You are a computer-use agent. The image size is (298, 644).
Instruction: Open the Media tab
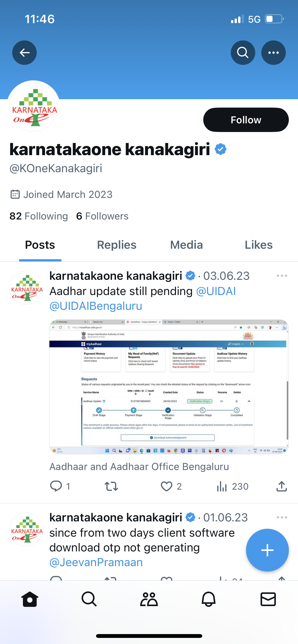point(186,245)
